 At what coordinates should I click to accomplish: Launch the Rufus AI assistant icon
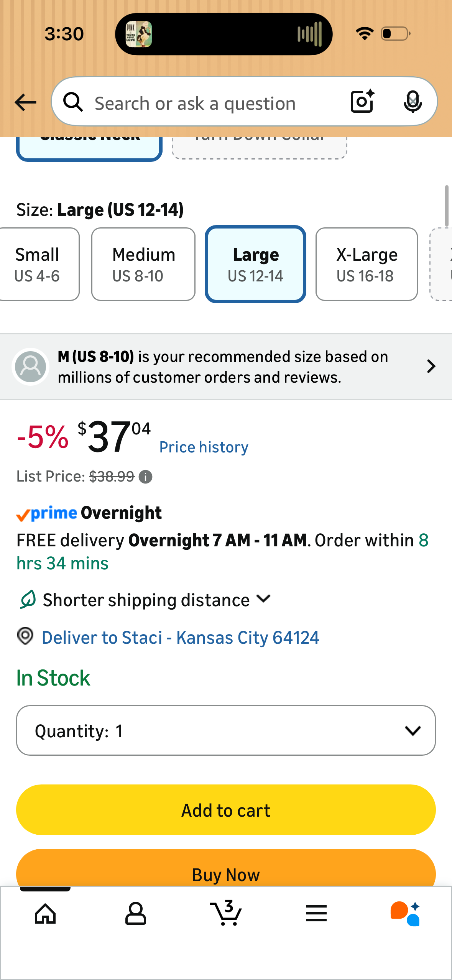click(x=405, y=914)
